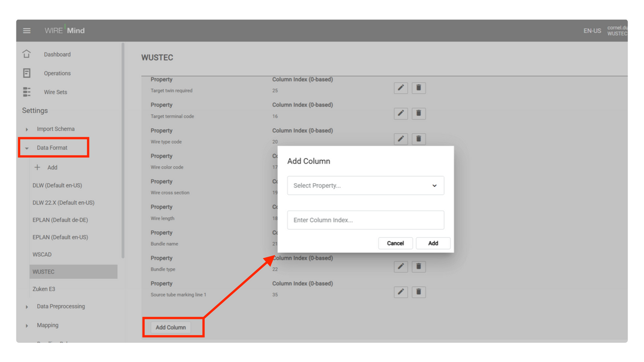Select the WUSTEC data format
Viewport: 644px width, 362px height.
pos(74,271)
